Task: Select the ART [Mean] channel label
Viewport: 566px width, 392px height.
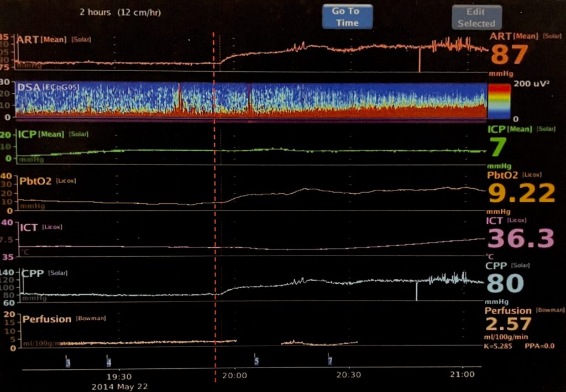Action: [39, 39]
